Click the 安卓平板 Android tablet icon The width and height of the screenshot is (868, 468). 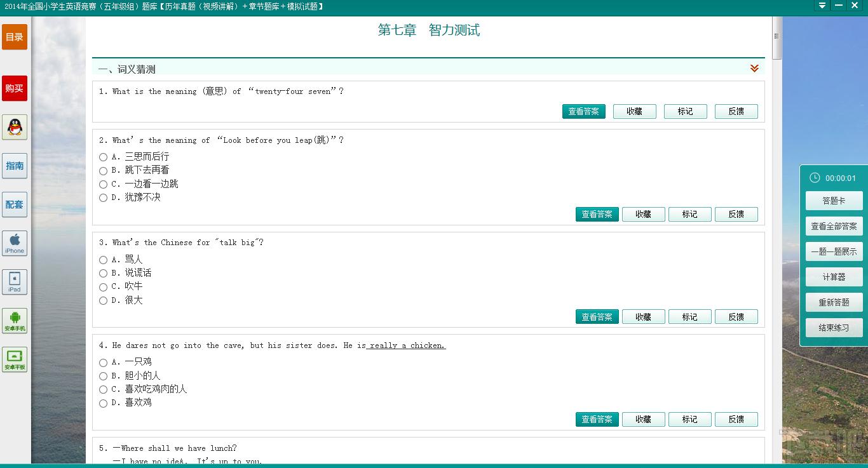pyautogui.click(x=15, y=359)
